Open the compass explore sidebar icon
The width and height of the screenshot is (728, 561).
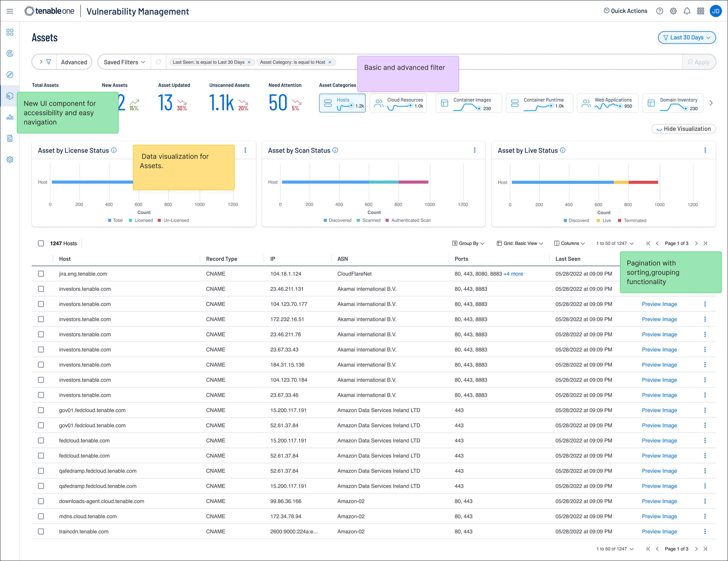(x=10, y=75)
